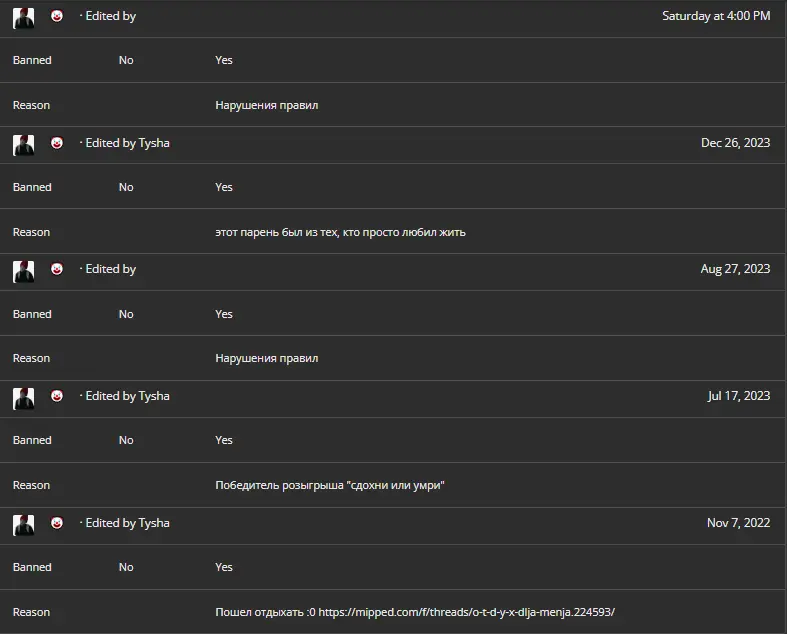
Task: Click the avatar in the Nov 7, 2022 entry
Action: pyautogui.click(x=24, y=526)
